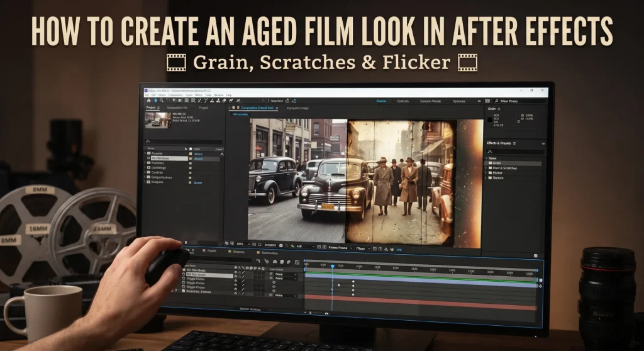
Task: Expand the Texture effects folder
Action: (486, 178)
